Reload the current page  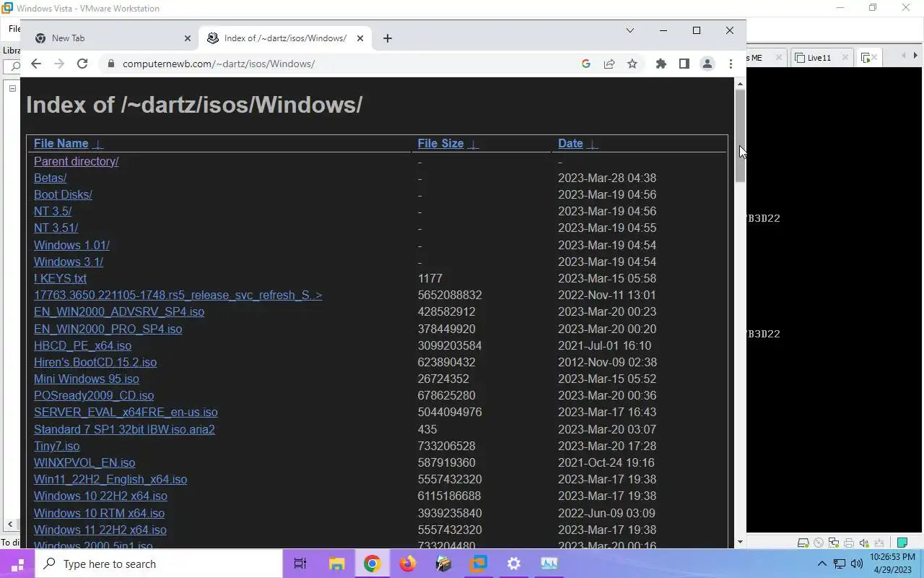[x=82, y=64]
